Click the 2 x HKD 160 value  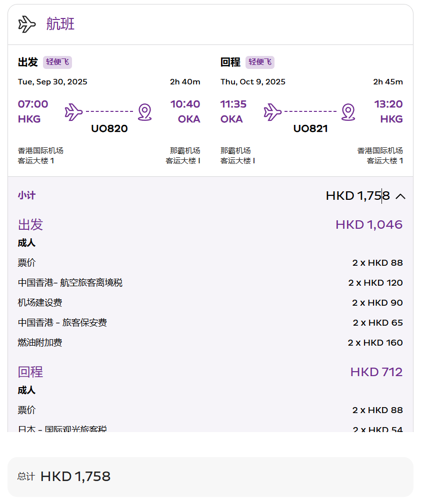point(375,343)
